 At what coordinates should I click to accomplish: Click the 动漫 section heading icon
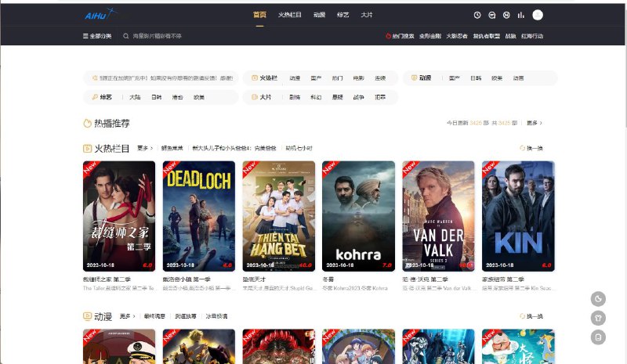[x=87, y=316]
